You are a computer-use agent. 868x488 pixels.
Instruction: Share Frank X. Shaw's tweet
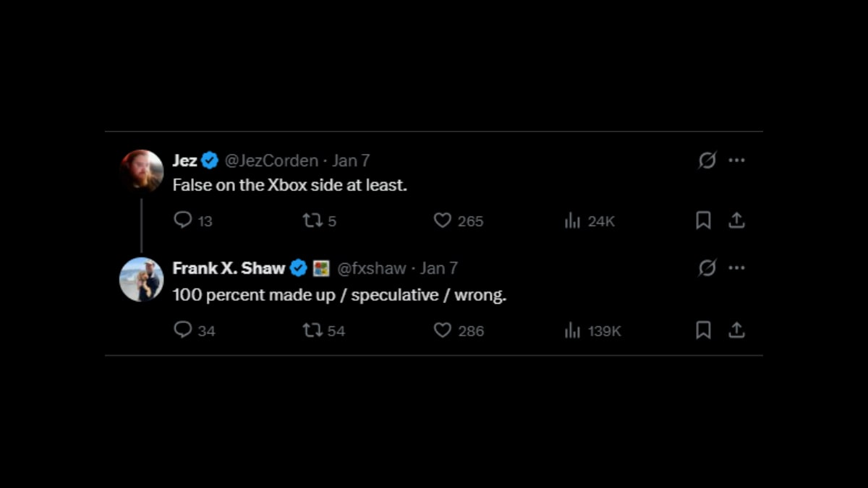[x=736, y=330]
